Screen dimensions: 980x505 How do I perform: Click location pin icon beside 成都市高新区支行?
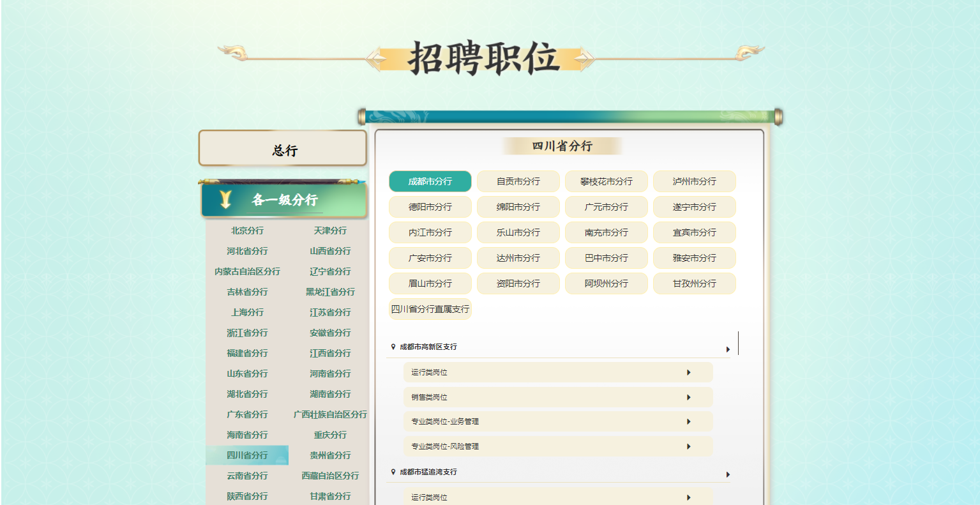pos(393,347)
